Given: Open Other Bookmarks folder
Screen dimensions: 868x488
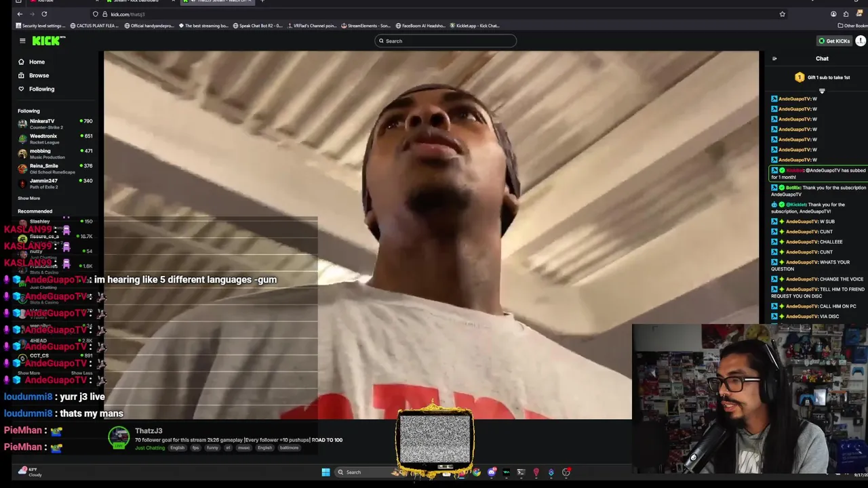Looking at the screenshot, I should [x=852, y=26].
